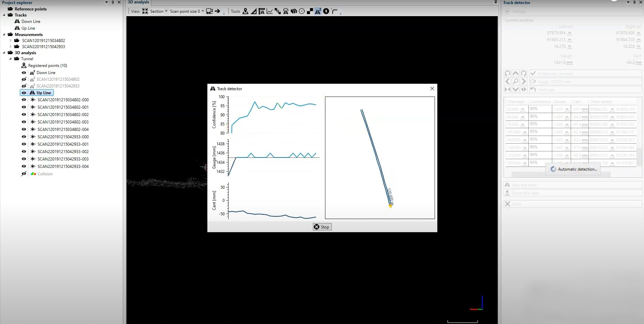
Task: Close the Track detector dialog
Action: 432,88
